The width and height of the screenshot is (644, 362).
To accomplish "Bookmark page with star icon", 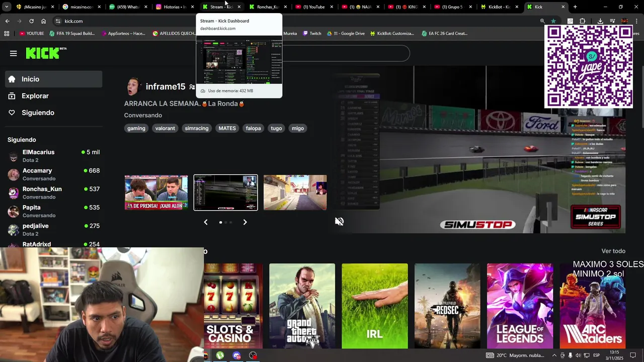I will [553, 21].
